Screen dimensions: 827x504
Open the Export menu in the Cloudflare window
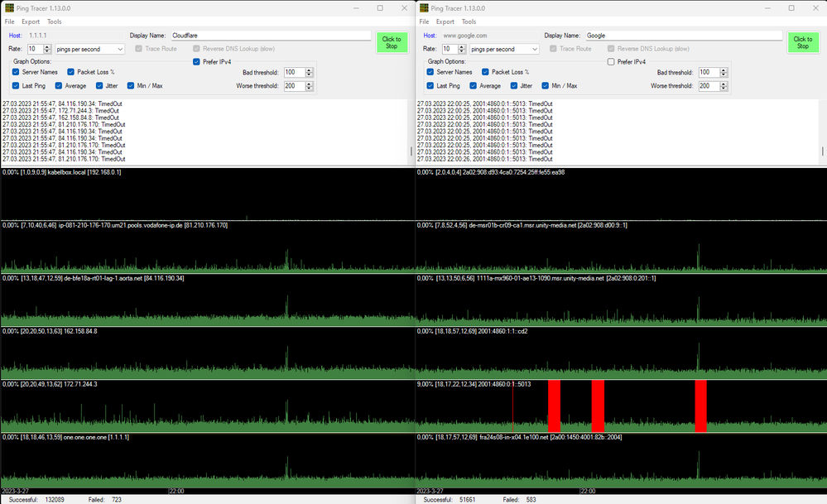pos(31,22)
